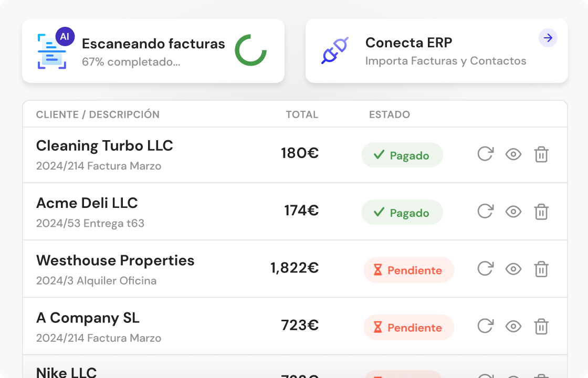Delete the Cleaning Turbo LLC invoice
Image resolution: width=588 pixels, height=378 pixels.
pos(541,154)
